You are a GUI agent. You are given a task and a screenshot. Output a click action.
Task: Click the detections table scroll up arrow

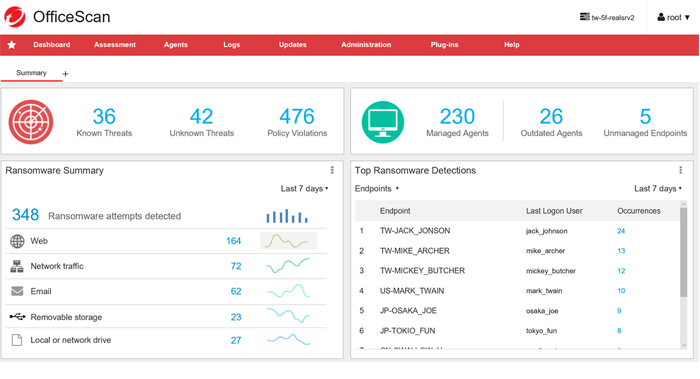point(683,204)
